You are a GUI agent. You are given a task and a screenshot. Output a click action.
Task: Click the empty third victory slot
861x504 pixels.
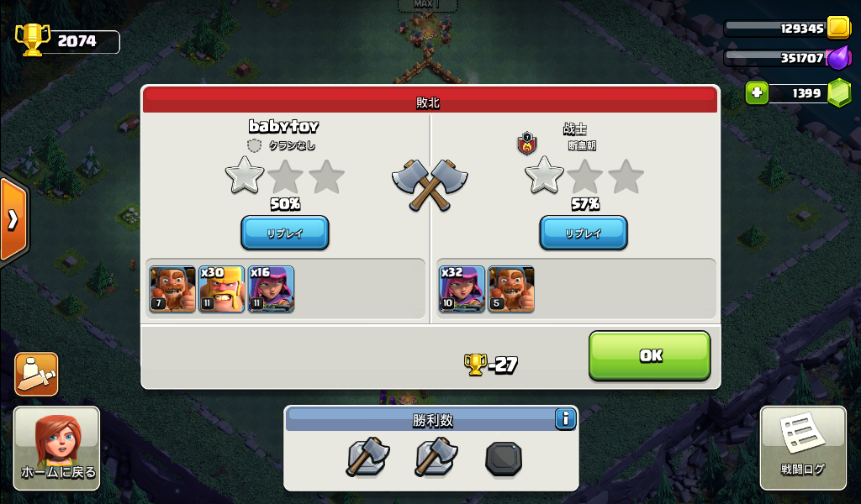[504, 459]
